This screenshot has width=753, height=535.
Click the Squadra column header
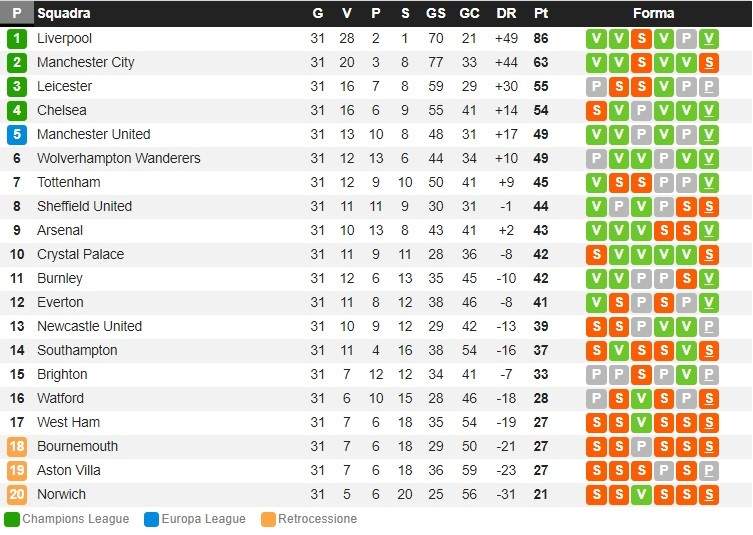[x=63, y=14]
